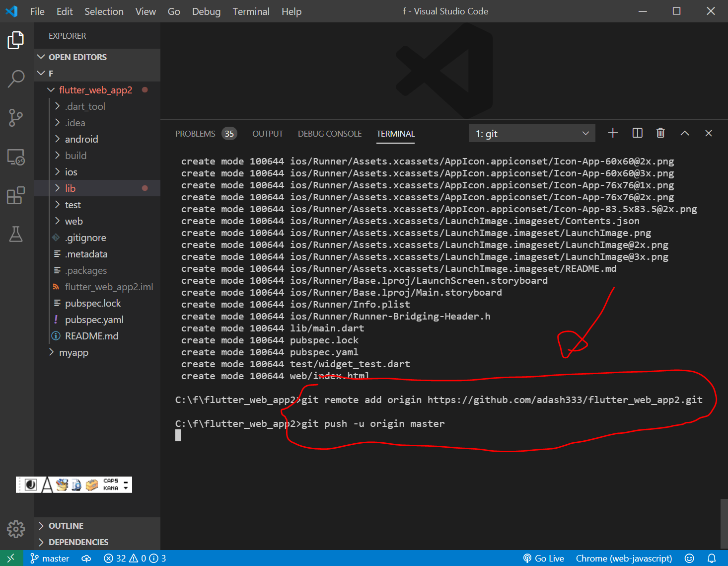Expand the android folder
Screen dimensions: 728x566
[97, 139]
